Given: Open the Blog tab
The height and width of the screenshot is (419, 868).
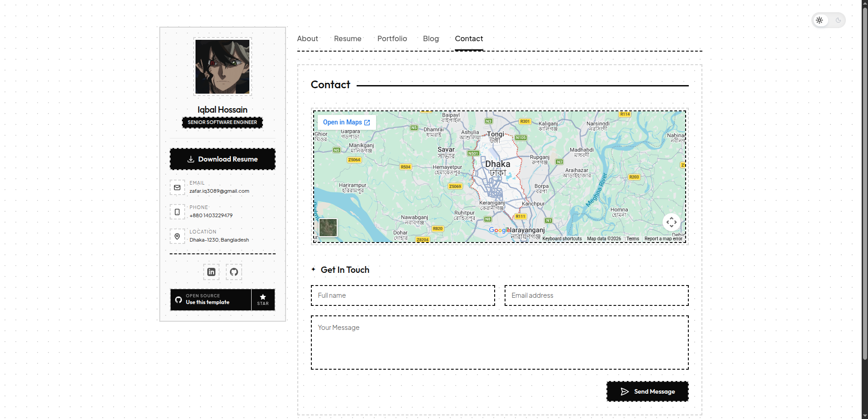Looking at the screenshot, I should click(x=431, y=39).
